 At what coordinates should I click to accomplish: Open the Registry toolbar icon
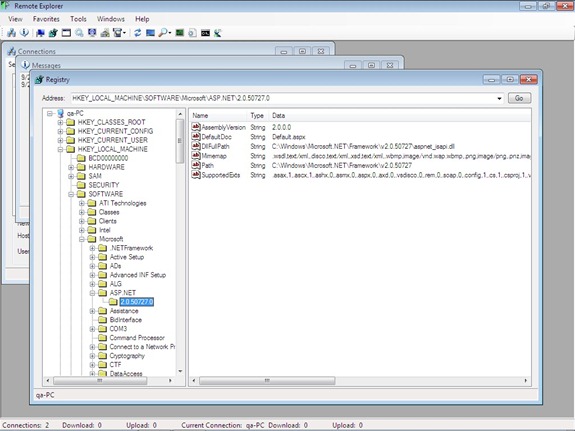coord(53,33)
